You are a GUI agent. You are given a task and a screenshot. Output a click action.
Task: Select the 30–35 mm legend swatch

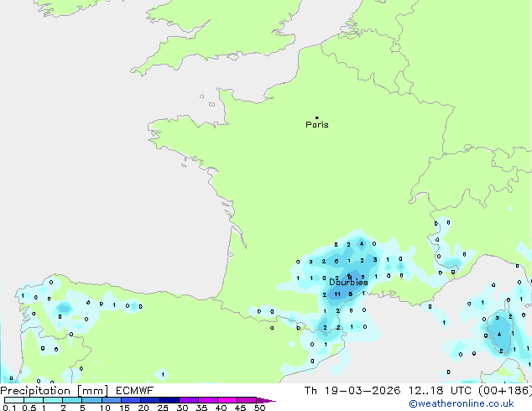pos(188,400)
